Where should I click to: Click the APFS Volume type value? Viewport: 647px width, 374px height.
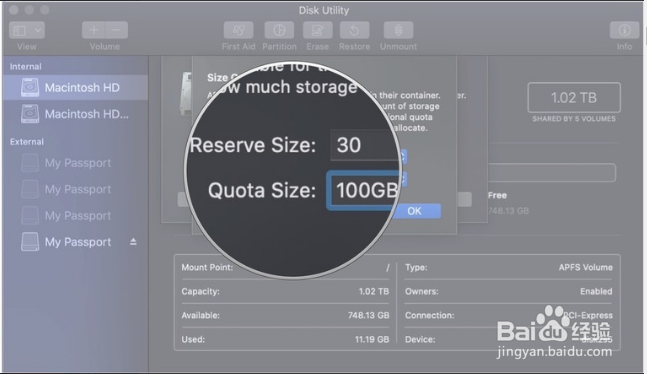[x=586, y=267]
